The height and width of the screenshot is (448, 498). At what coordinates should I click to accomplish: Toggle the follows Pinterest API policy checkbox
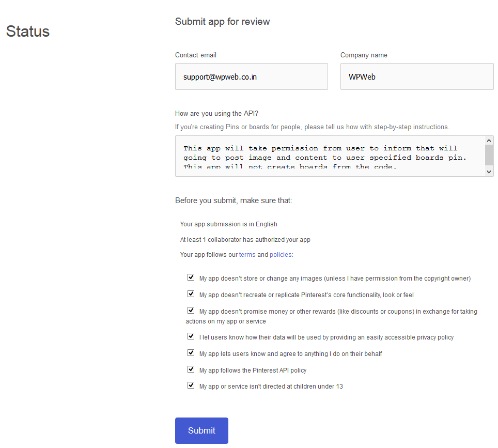point(191,369)
